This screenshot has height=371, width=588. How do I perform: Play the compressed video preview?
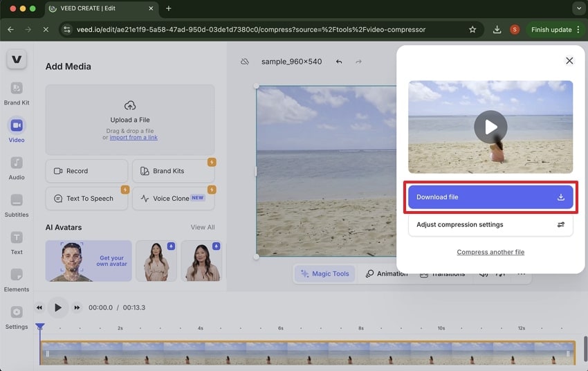pyautogui.click(x=490, y=127)
